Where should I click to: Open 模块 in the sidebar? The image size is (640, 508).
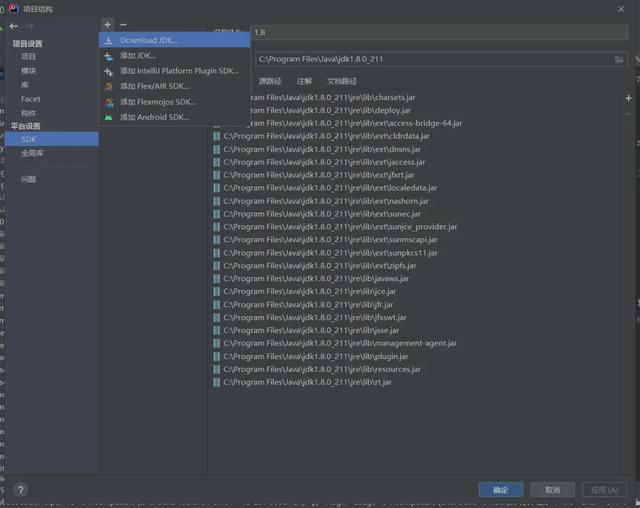point(29,71)
